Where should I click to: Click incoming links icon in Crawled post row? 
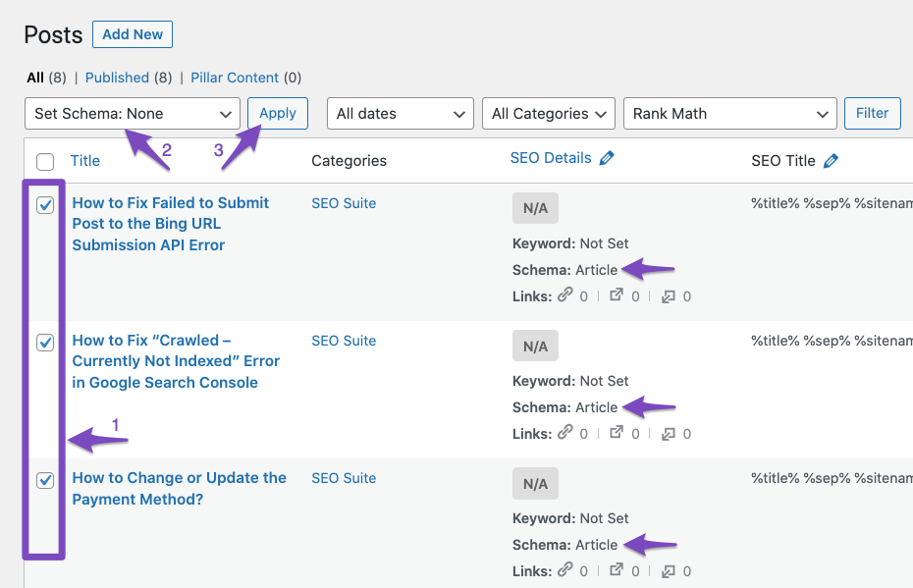pos(669,433)
